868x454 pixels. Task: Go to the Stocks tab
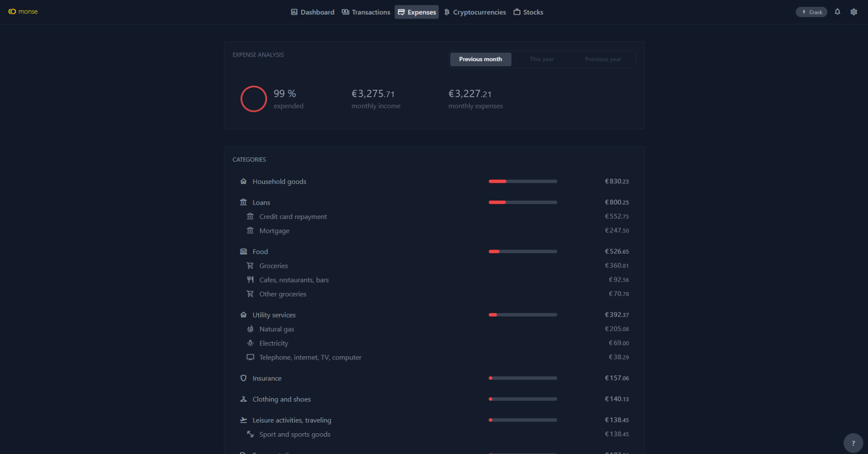(x=528, y=12)
